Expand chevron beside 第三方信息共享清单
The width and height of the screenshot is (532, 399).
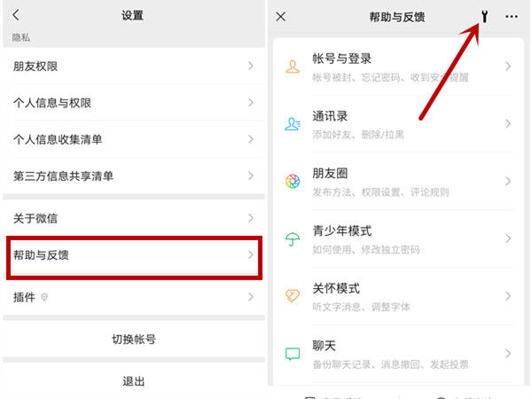pos(251,176)
